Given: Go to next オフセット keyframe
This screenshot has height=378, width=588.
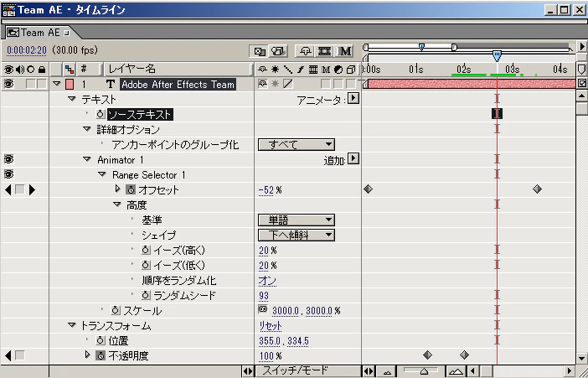Looking at the screenshot, I should pyautogui.click(x=32, y=190).
